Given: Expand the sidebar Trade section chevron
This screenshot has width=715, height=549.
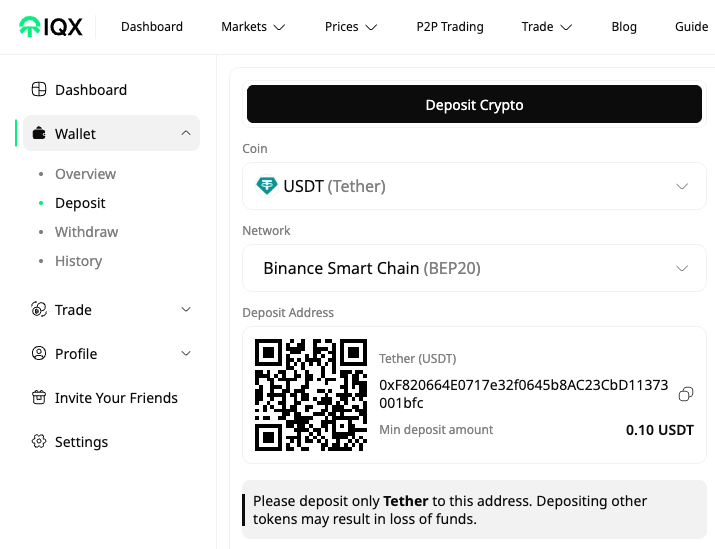Looking at the screenshot, I should 186,309.
